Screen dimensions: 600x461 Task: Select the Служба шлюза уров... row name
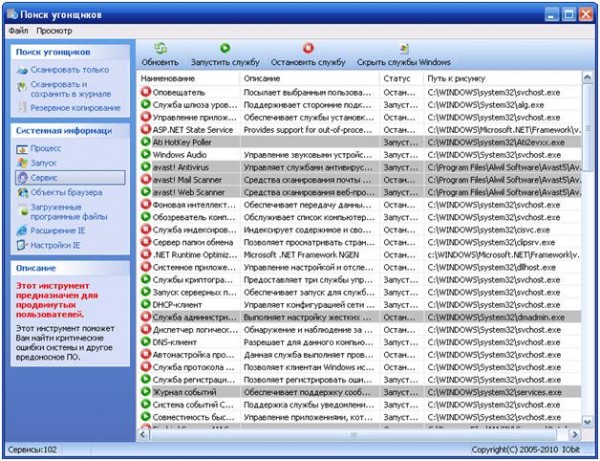click(195, 105)
